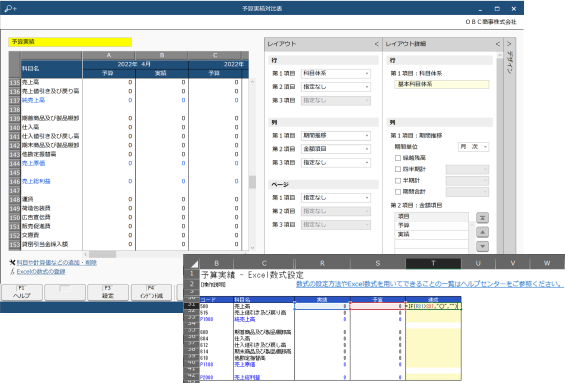Click Excel cell T with the IF formula

(x=433, y=307)
